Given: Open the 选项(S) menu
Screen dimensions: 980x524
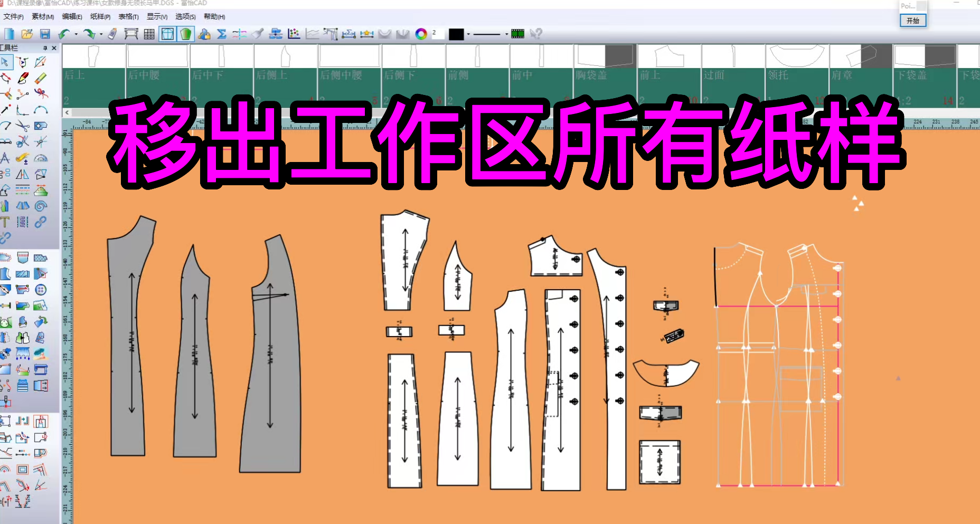Looking at the screenshot, I should tap(185, 17).
